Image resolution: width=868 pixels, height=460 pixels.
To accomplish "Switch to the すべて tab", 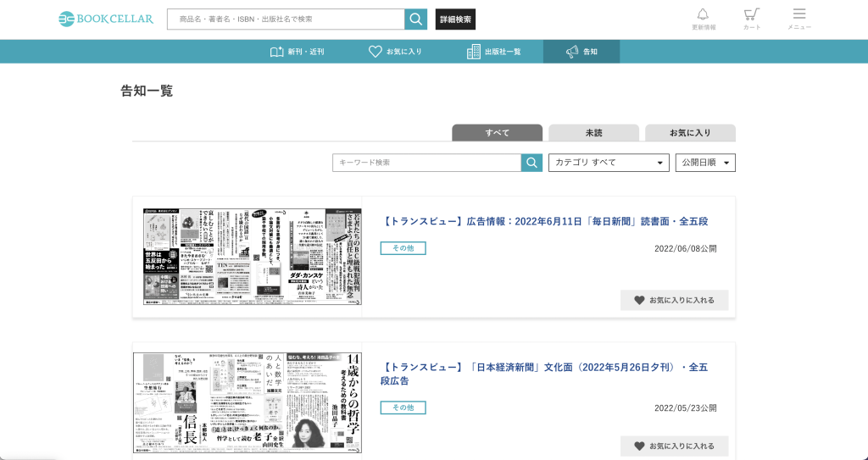I will point(497,133).
